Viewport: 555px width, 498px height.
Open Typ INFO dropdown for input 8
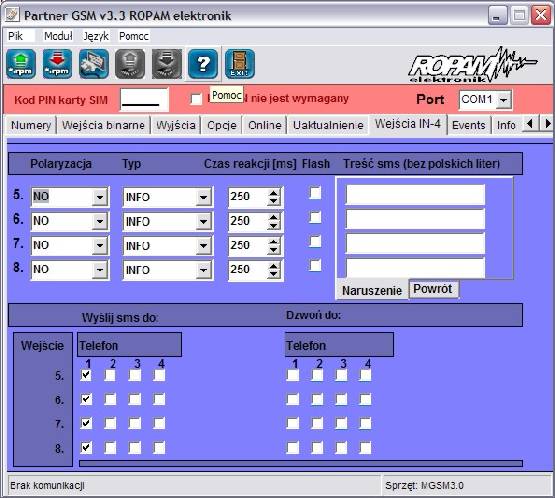click(204, 270)
